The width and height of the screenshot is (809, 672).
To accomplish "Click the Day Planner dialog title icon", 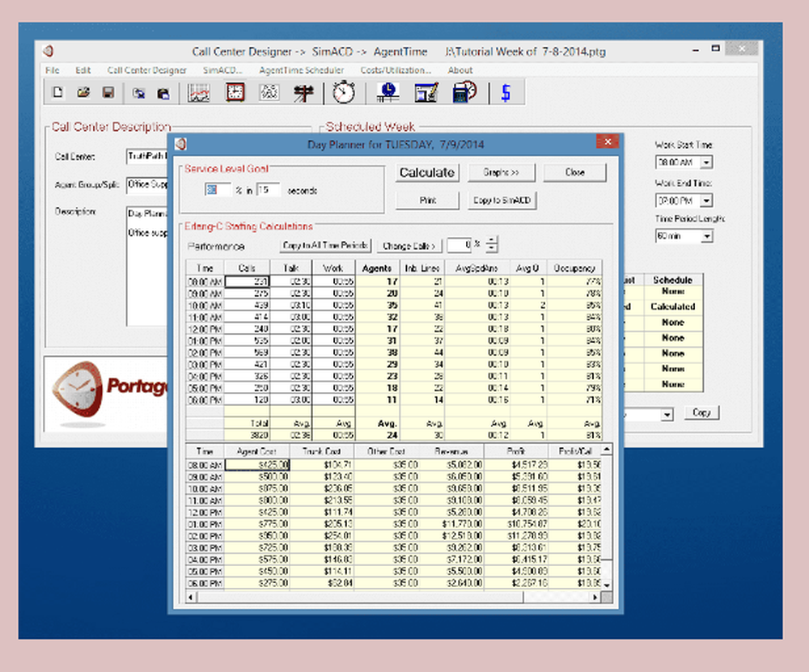I will pos(181,145).
